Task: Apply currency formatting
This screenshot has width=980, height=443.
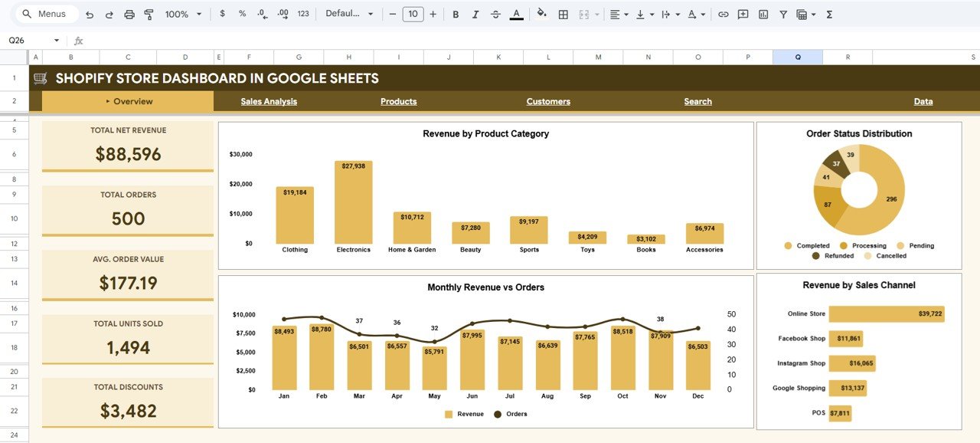Action: (x=222, y=13)
